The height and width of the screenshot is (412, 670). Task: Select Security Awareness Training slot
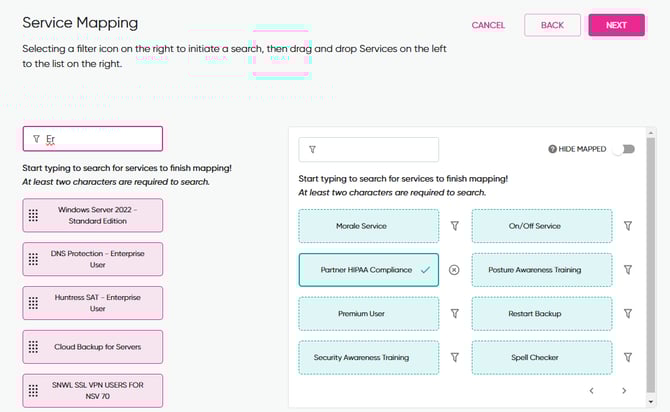[x=368, y=358]
